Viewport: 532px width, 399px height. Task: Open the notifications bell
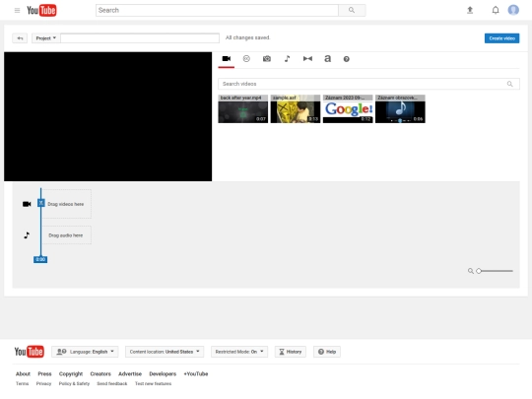(496, 10)
